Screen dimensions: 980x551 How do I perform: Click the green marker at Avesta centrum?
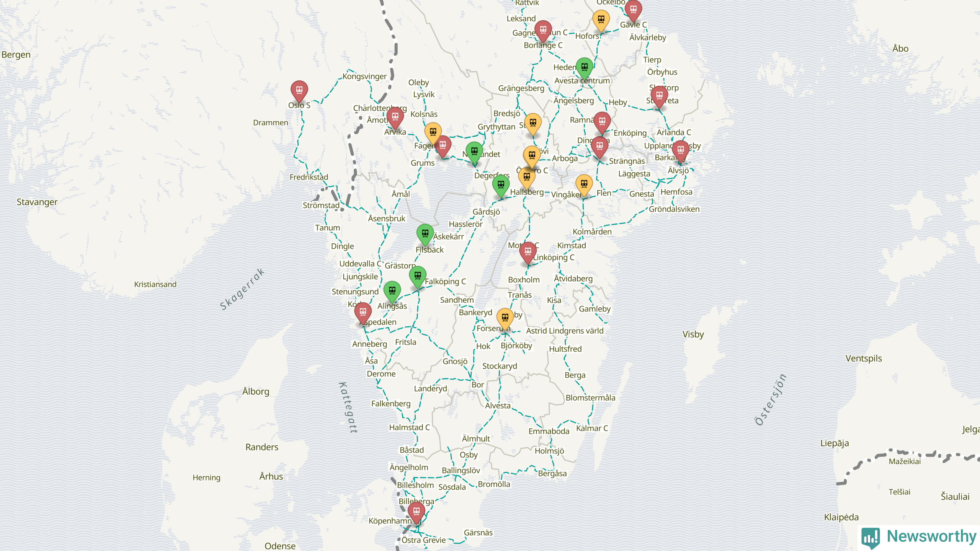pos(584,68)
